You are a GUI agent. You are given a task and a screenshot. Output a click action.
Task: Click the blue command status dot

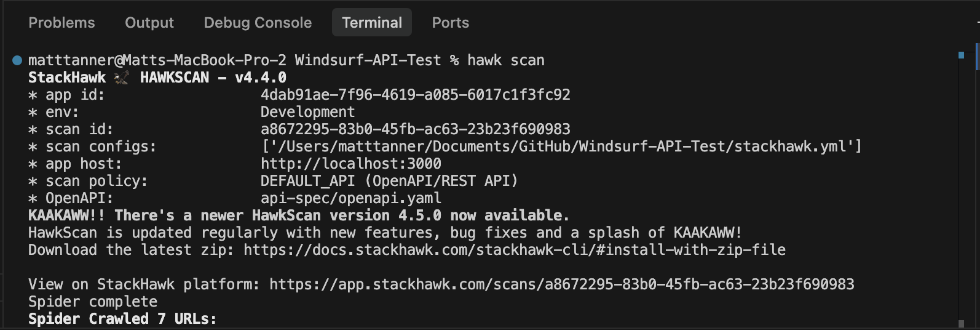tap(17, 60)
